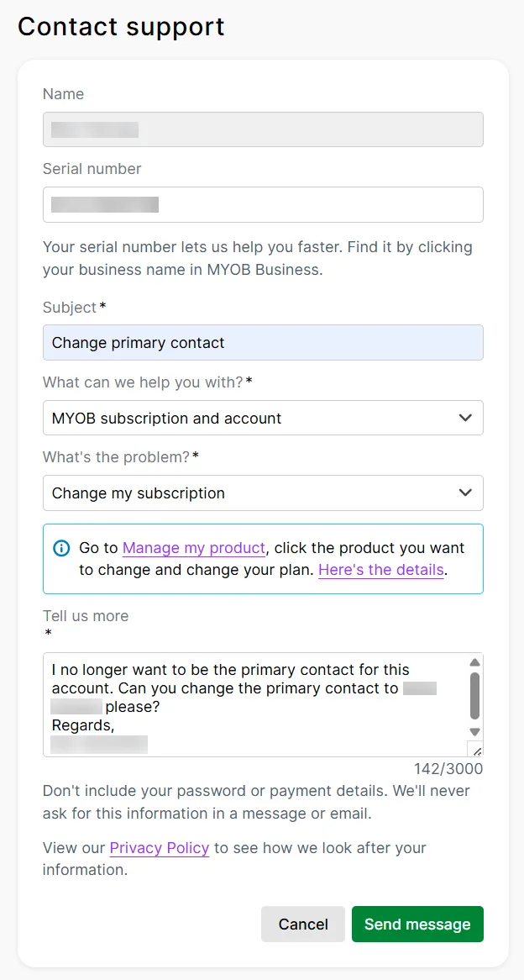Focus the Subject field with 'Change primary contact'

pyautogui.click(x=263, y=343)
